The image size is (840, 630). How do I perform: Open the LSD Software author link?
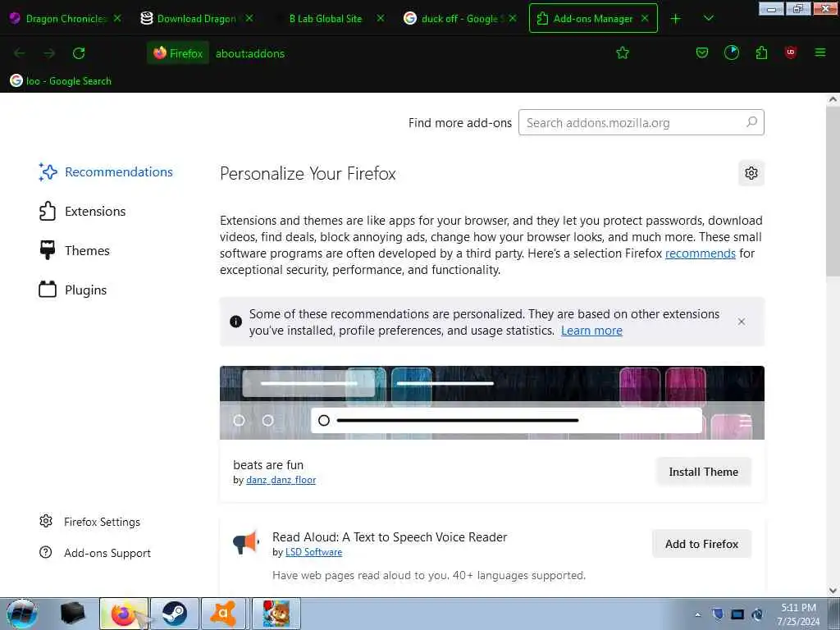[313, 552]
